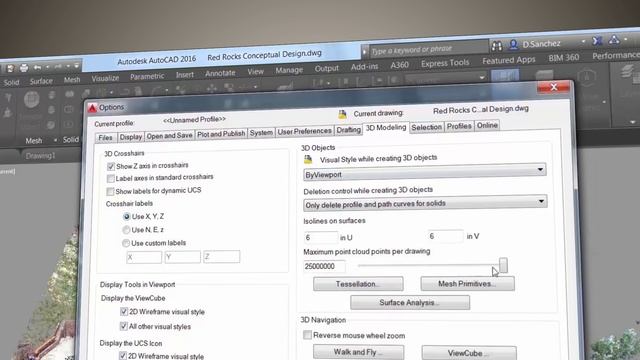Click the Undo arrow icon in the quick access toolbar

point(38,67)
